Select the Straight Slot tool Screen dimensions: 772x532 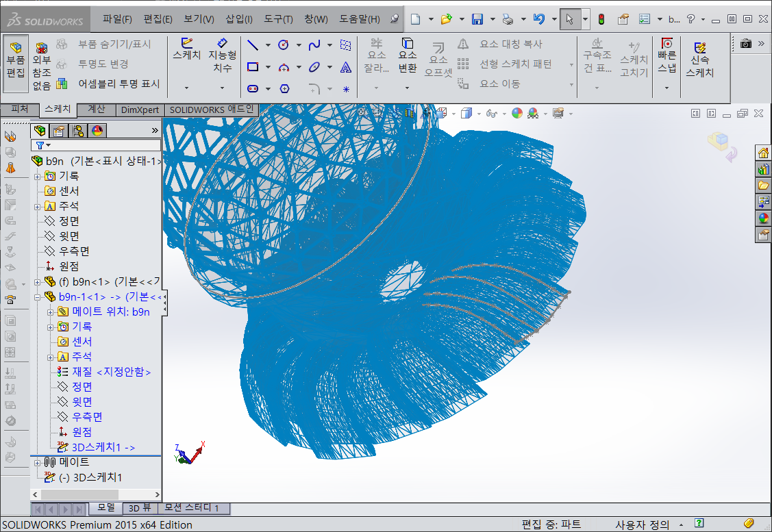[x=253, y=88]
